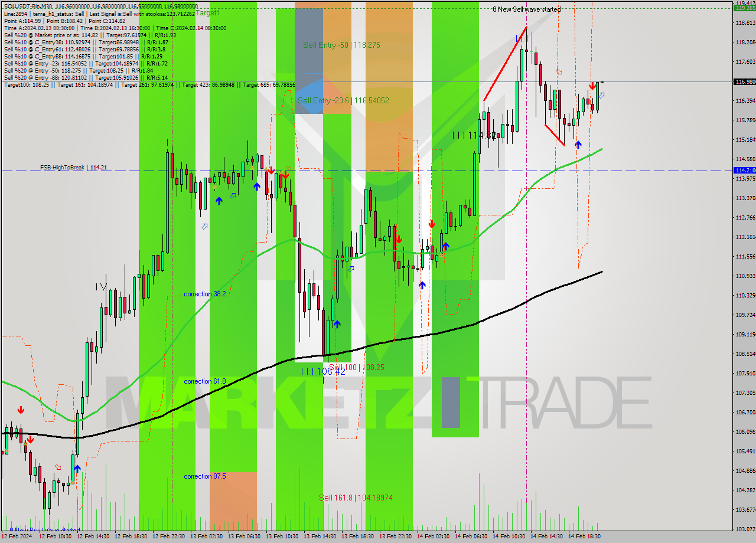The height and width of the screenshot is (543, 756).
Task: Click the '14 Feb 10:30' time axis label
Action: coord(509,537)
